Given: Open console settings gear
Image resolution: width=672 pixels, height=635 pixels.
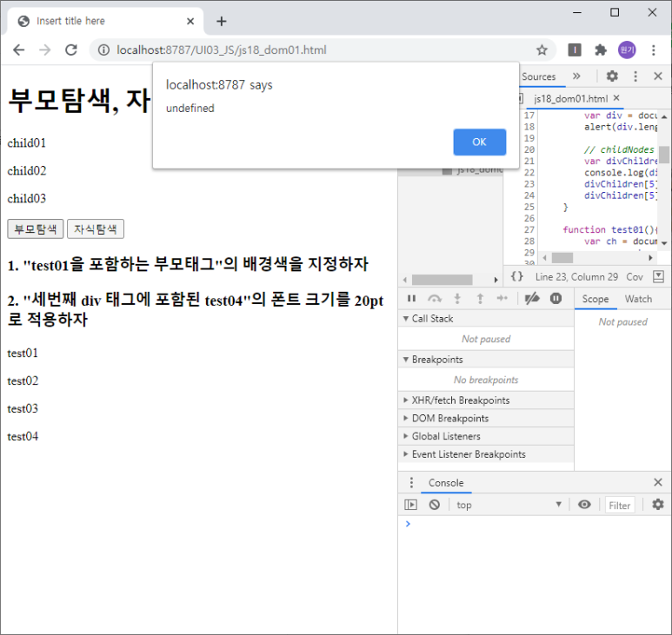Looking at the screenshot, I should pyautogui.click(x=658, y=505).
